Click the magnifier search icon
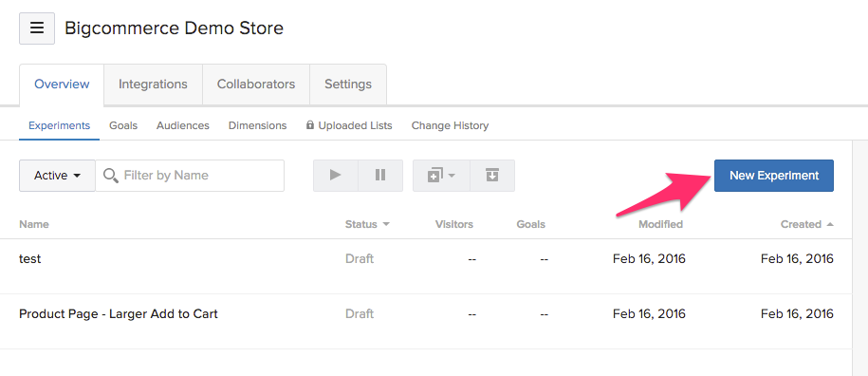This screenshot has height=376, width=868. [111, 176]
